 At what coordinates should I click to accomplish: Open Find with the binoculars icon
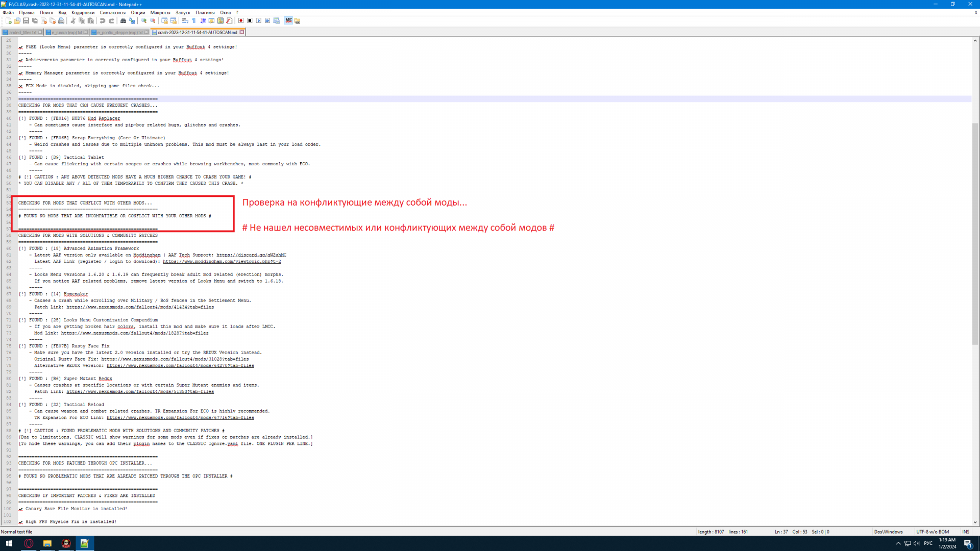pos(123,21)
